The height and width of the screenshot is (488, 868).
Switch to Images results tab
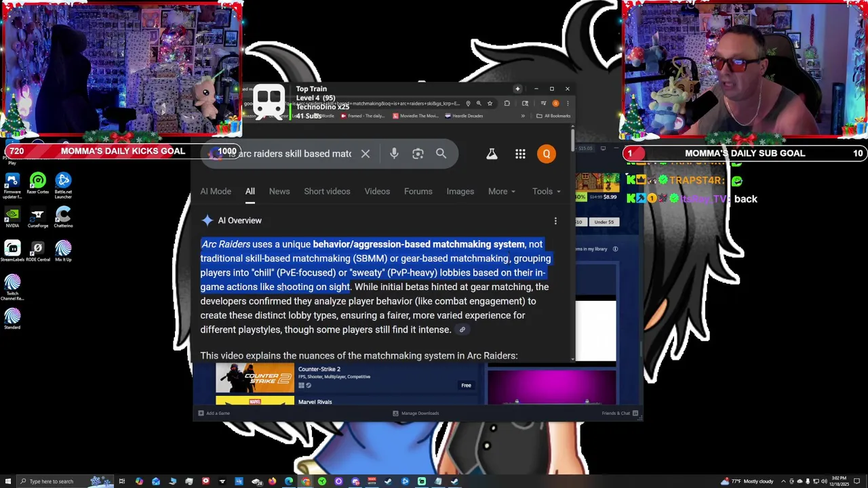(x=460, y=191)
